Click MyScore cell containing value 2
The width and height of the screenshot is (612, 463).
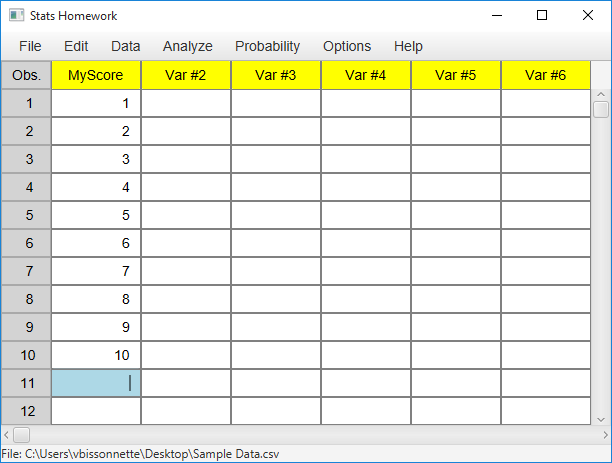(x=96, y=131)
